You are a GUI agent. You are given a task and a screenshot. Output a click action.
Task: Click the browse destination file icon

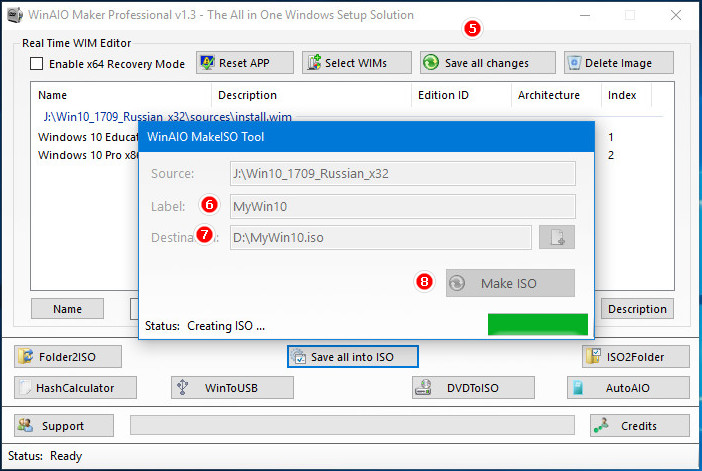557,237
